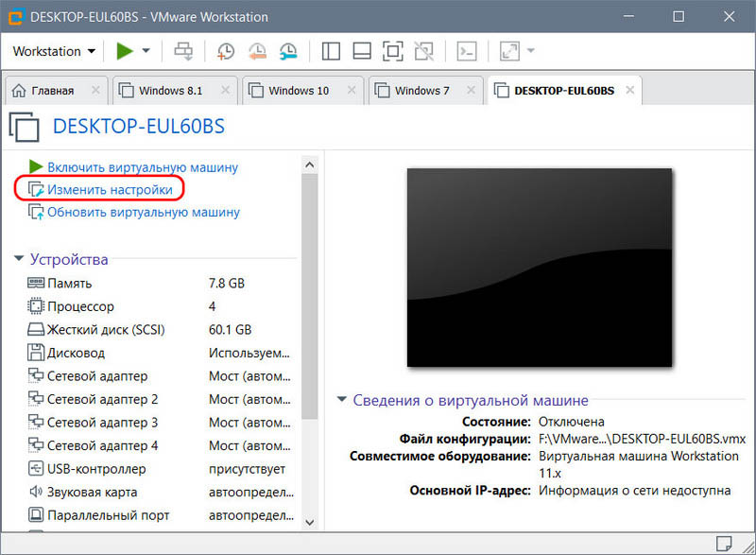Open stretch display dropdown arrow
756x555 pixels.
(x=531, y=51)
